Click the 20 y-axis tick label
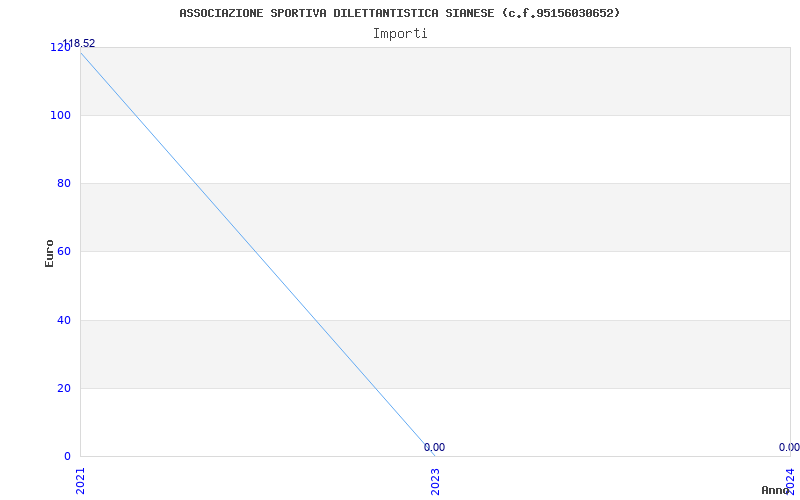 pos(64,388)
